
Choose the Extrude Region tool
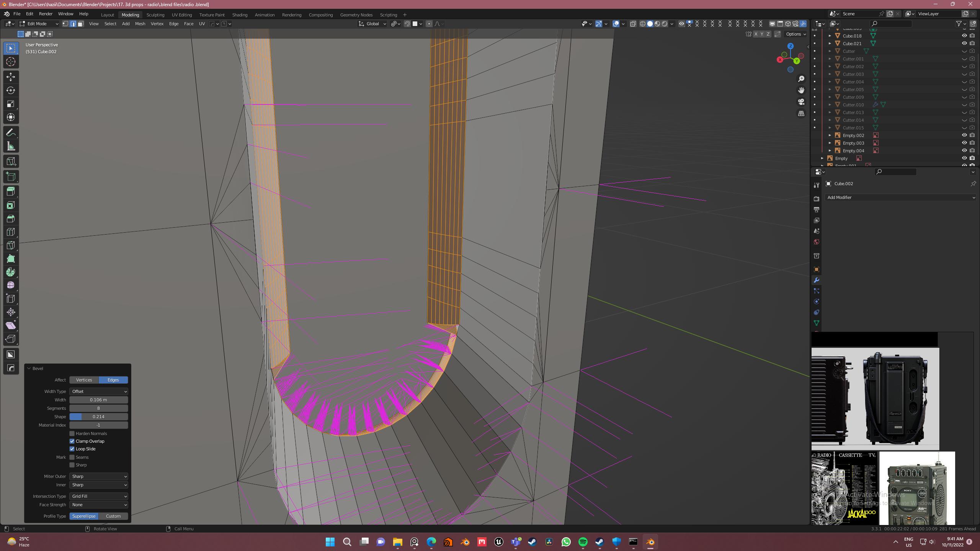point(11,192)
